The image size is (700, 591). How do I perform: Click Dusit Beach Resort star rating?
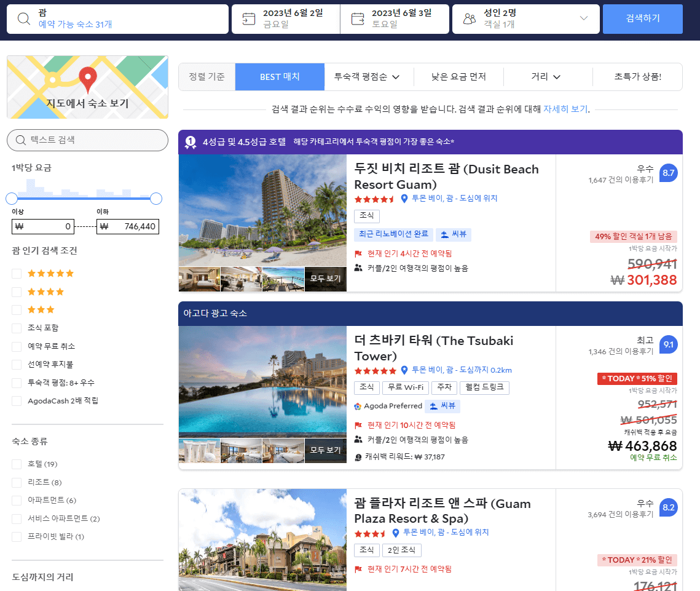point(374,199)
